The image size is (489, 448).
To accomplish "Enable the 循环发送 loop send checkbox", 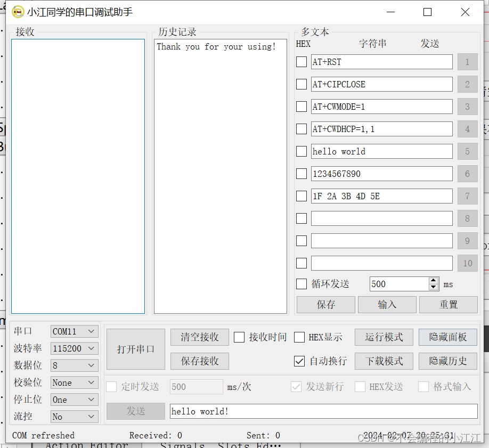I will (x=301, y=284).
